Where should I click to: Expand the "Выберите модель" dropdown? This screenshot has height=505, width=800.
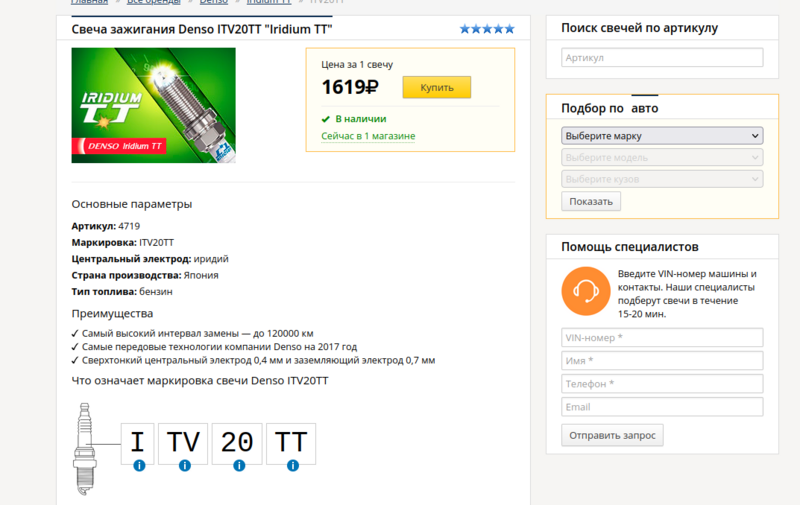click(662, 158)
